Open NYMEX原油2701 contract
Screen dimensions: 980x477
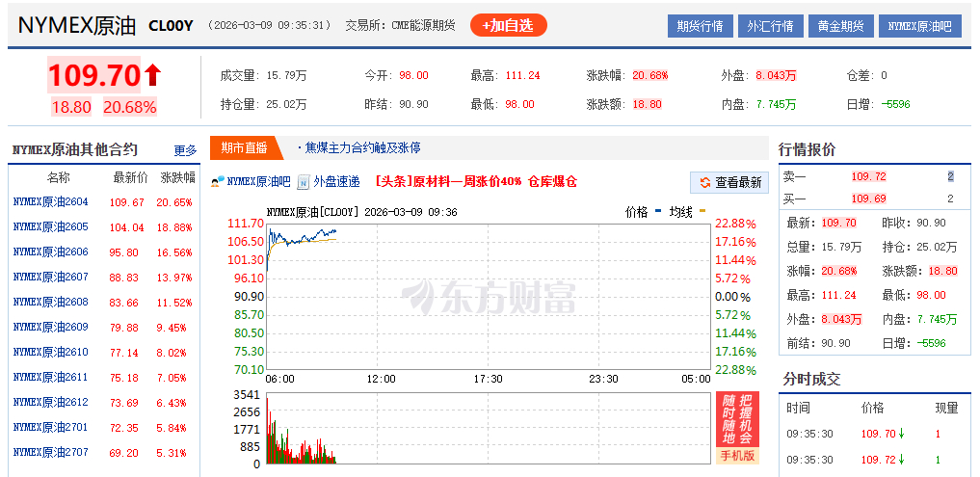tap(51, 427)
